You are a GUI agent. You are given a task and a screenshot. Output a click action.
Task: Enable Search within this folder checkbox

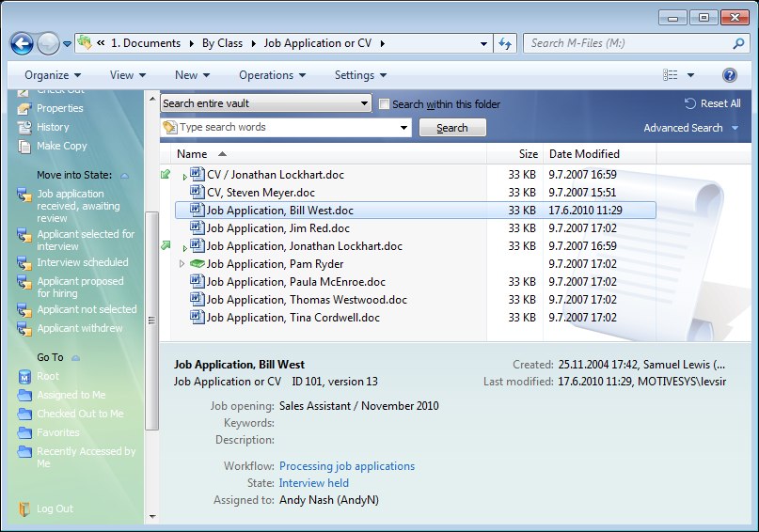point(384,104)
